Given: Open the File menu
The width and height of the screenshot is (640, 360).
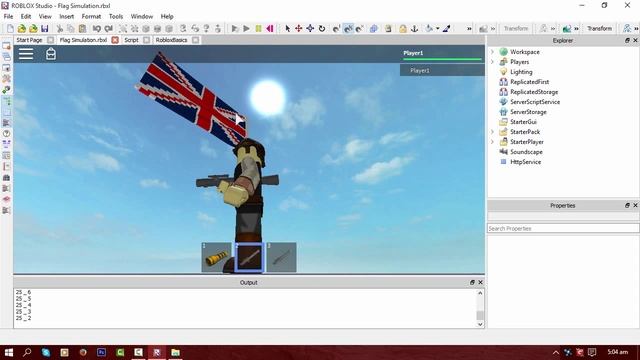Looking at the screenshot, I should (x=8, y=16).
